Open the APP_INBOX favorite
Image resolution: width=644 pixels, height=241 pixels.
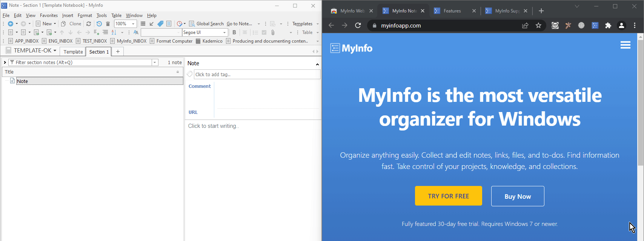(23, 41)
